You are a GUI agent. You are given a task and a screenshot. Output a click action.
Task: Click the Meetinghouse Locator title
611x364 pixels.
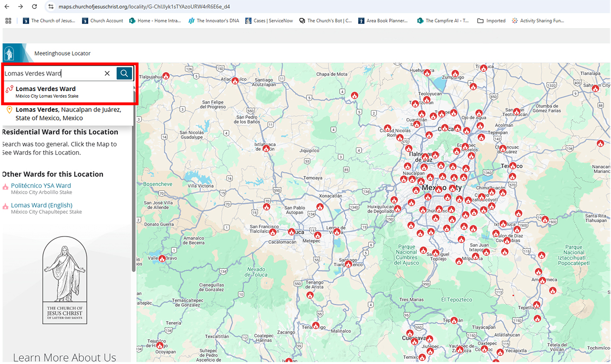click(62, 53)
